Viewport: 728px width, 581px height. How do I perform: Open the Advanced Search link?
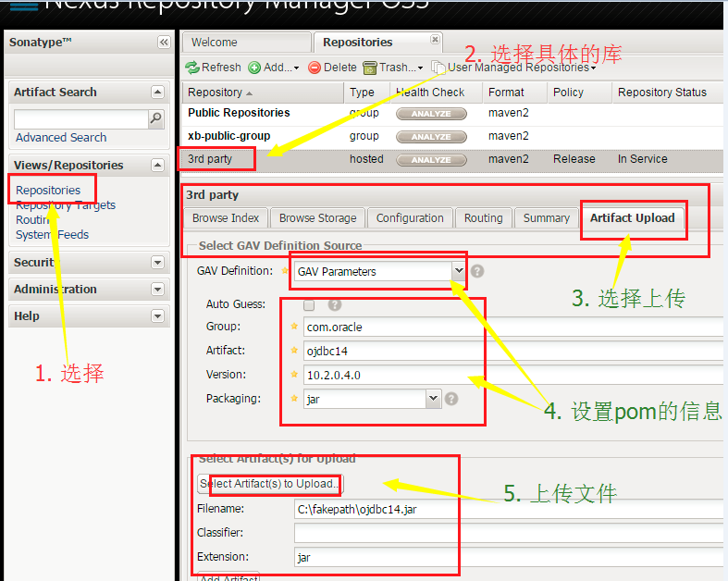[61, 138]
